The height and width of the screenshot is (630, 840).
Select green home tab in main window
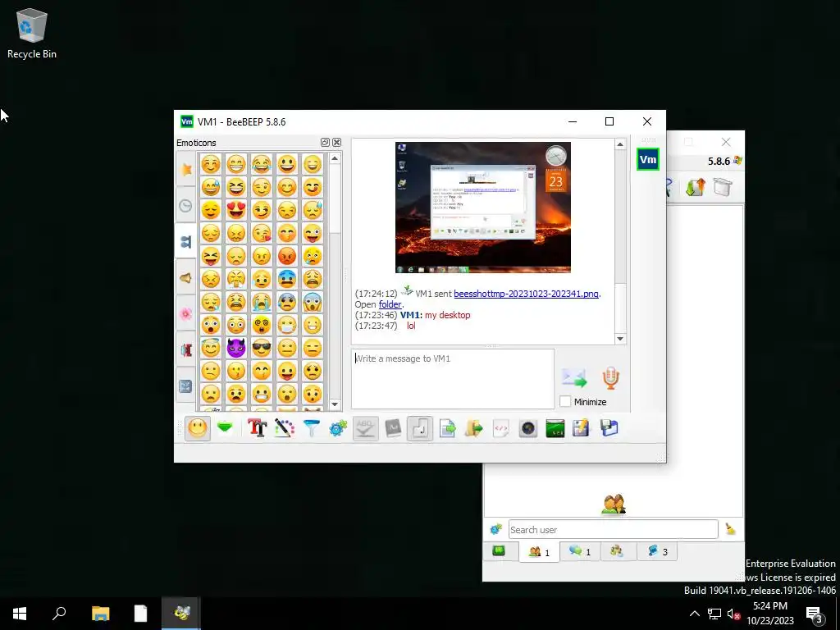point(500,551)
